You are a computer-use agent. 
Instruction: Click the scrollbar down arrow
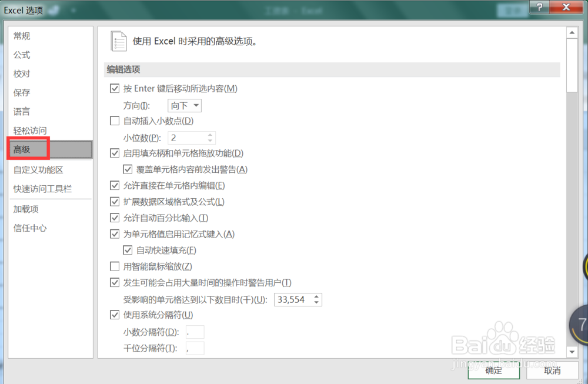(572, 352)
